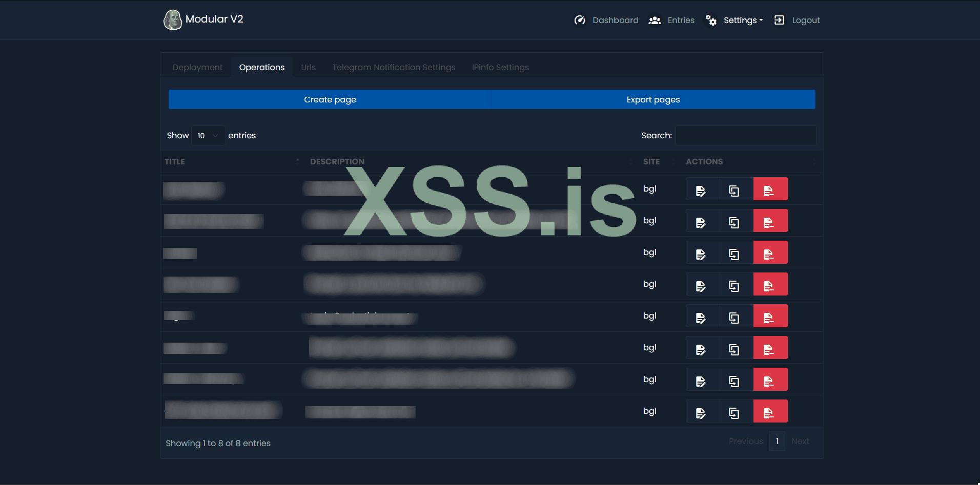This screenshot has height=485, width=980.
Task: Click the Modular V2 logo
Action: pyautogui.click(x=203, y=19)
